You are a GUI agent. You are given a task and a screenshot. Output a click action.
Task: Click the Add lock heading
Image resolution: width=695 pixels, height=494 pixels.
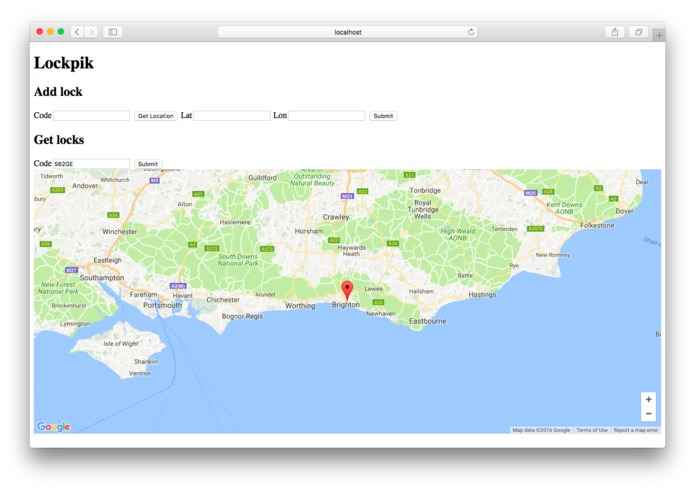click(58, 92)
